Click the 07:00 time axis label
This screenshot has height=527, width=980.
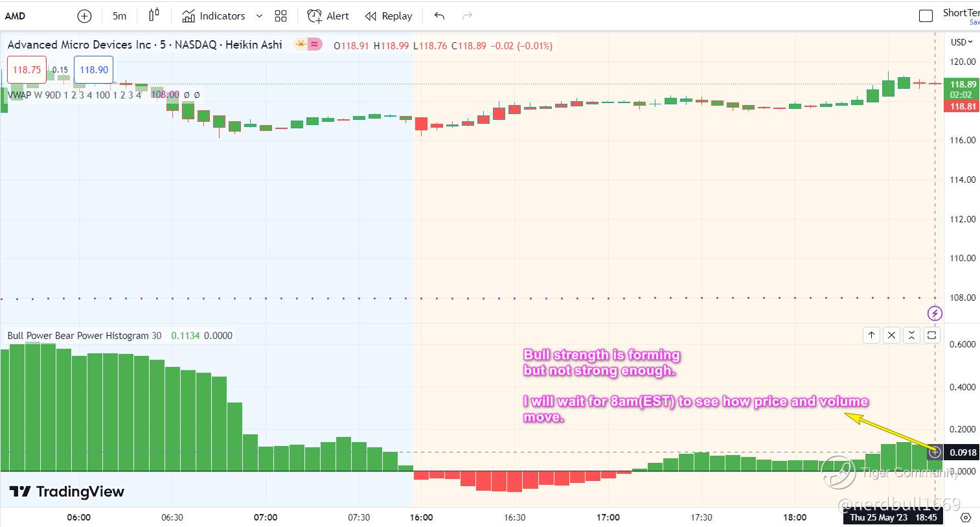point(266,517)
